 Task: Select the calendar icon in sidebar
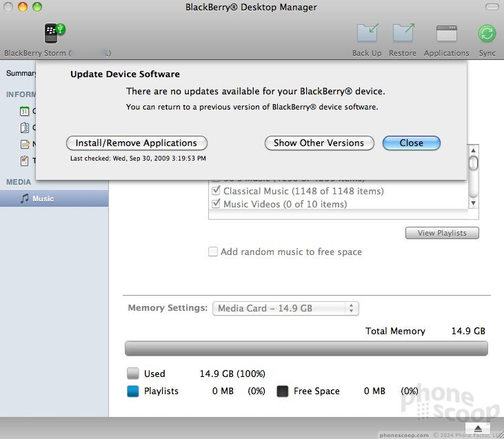point(24,111)
